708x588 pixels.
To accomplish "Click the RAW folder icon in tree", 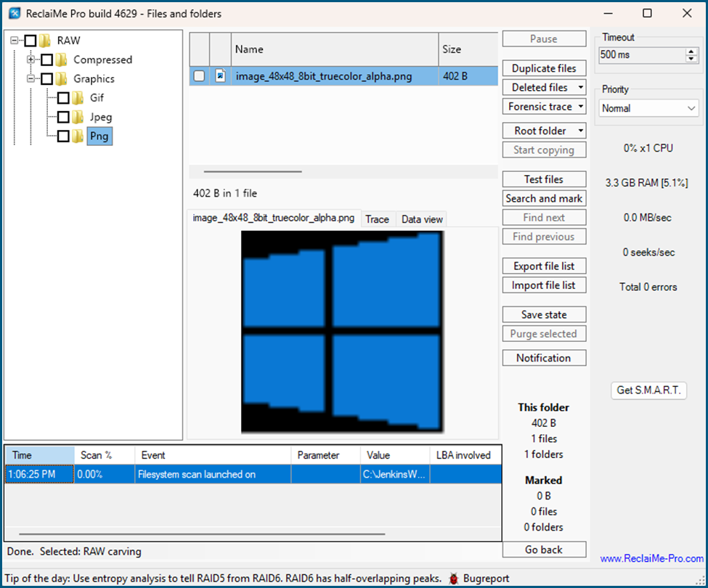I will [45, 41].
